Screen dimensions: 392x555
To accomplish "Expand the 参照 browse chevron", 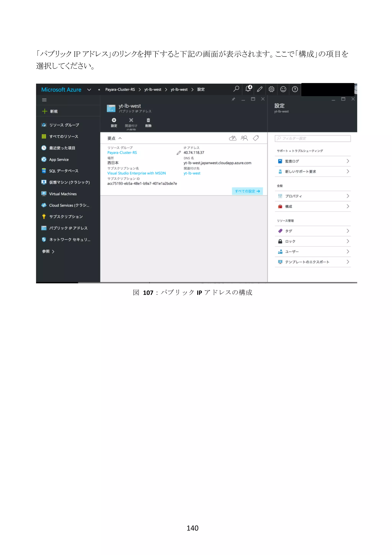I will pos(53,252).
